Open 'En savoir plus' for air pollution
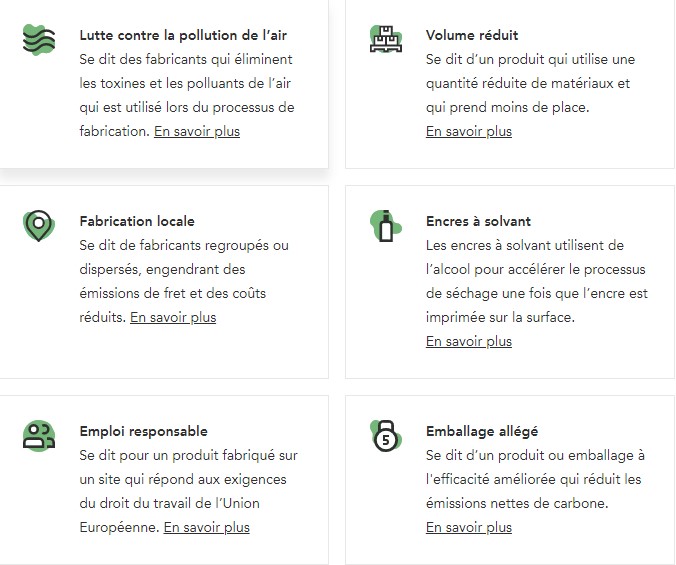Screen dimensions: 676x565 tap(197, 131)
